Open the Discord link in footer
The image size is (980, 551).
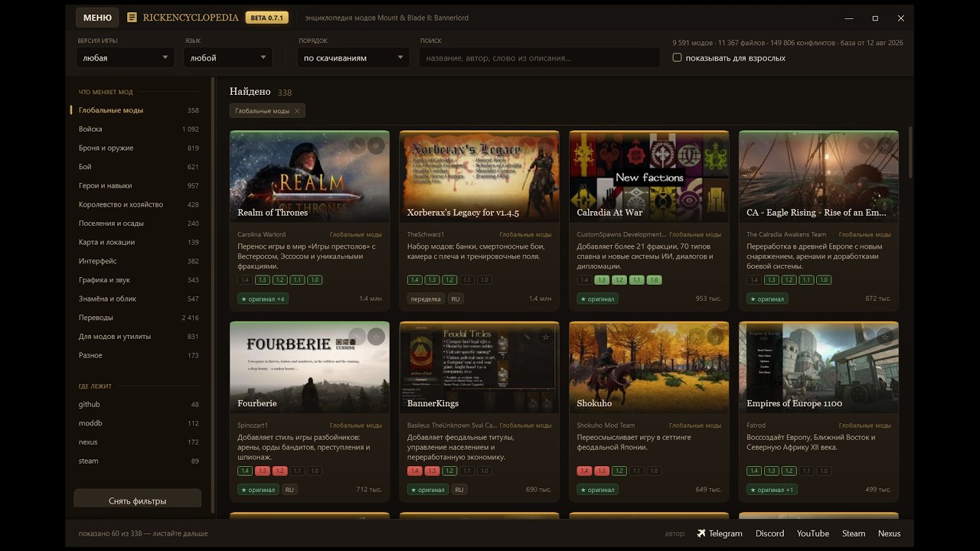pos(769,533)
